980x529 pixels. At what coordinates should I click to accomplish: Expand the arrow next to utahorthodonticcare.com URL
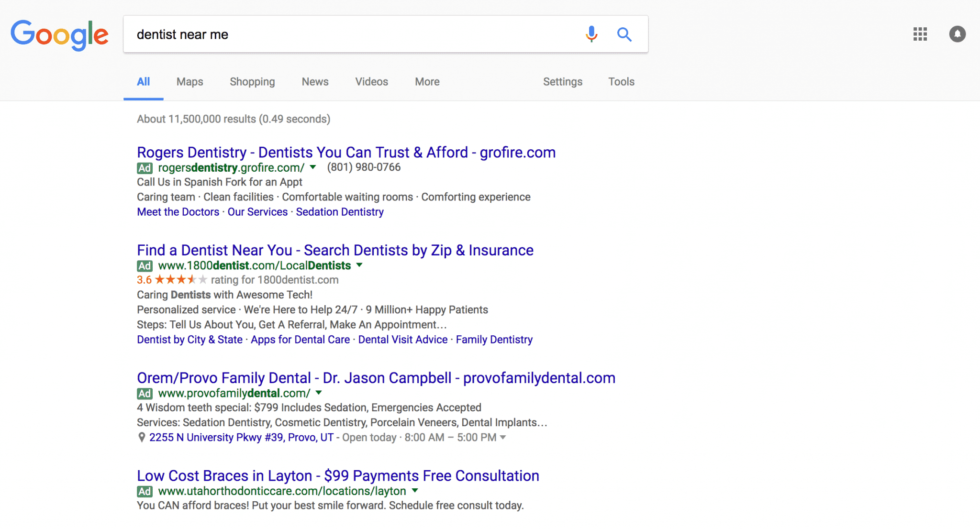(415, 491)
